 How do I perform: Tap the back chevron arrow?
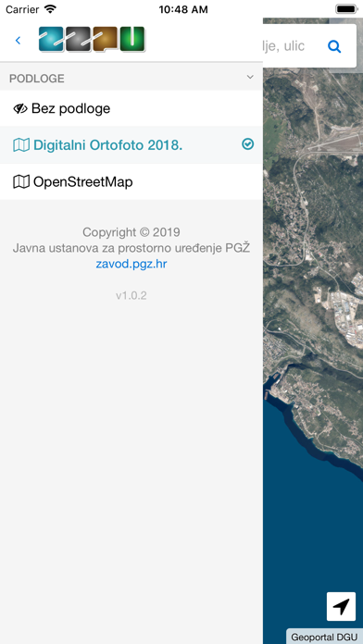click(18, 41)
